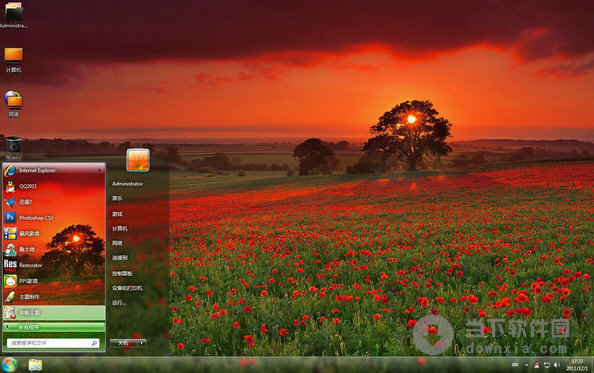The width and height of the screenshot is (594, 373).
Task: Open the 迅雷7 blue bird icon
Action: [x=10, y=202]
